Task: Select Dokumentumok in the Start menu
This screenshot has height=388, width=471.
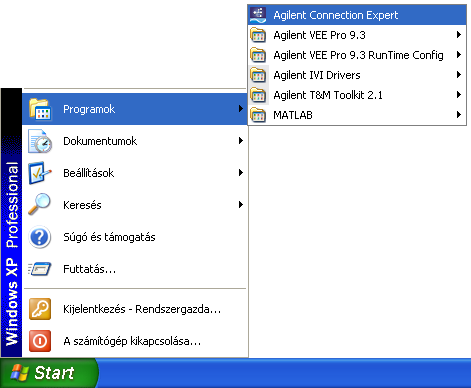Action: point(135,141)
